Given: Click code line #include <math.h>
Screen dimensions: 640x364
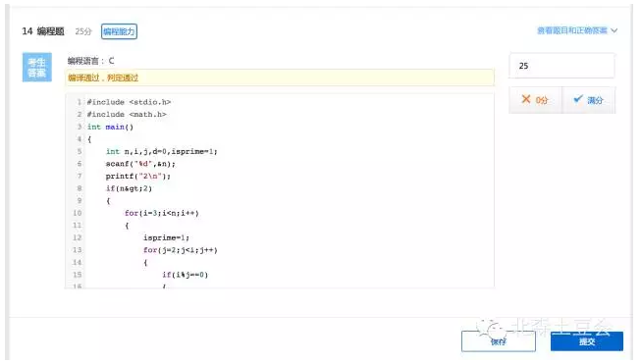Looking at the screenshot, I should [x=127, y=114].
